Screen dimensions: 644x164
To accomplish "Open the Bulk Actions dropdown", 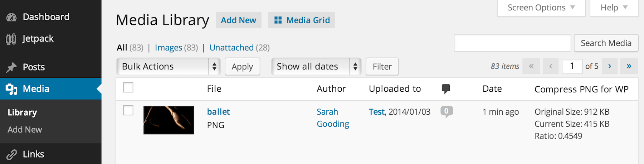I will [x=168, y=67].
